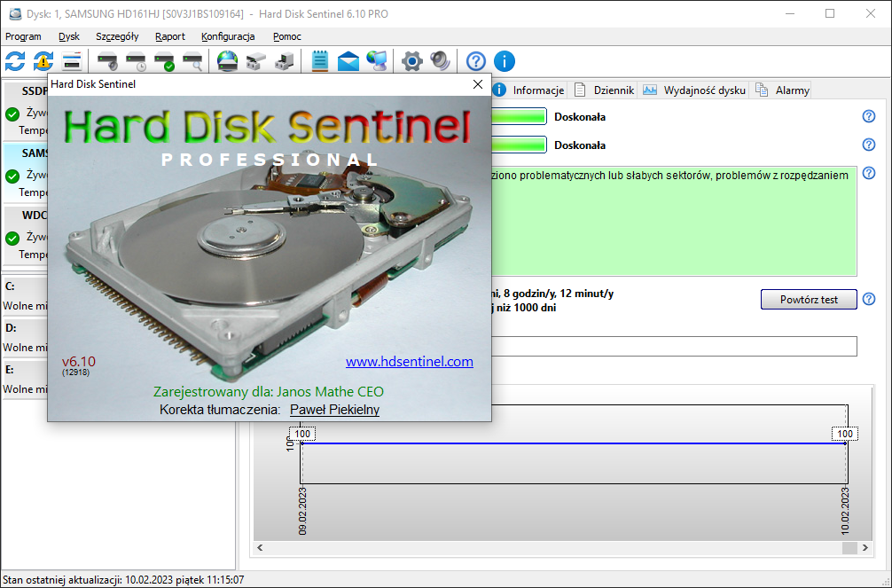The height and width of the screenshot is (588, 892).
Task: Switch to the Alarmy tab
Action: [x=782, y=90]
